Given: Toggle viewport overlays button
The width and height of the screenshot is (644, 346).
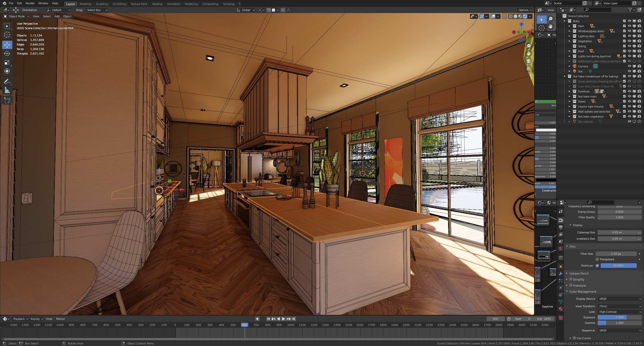Looking at the screenshot, I should 493,16.
